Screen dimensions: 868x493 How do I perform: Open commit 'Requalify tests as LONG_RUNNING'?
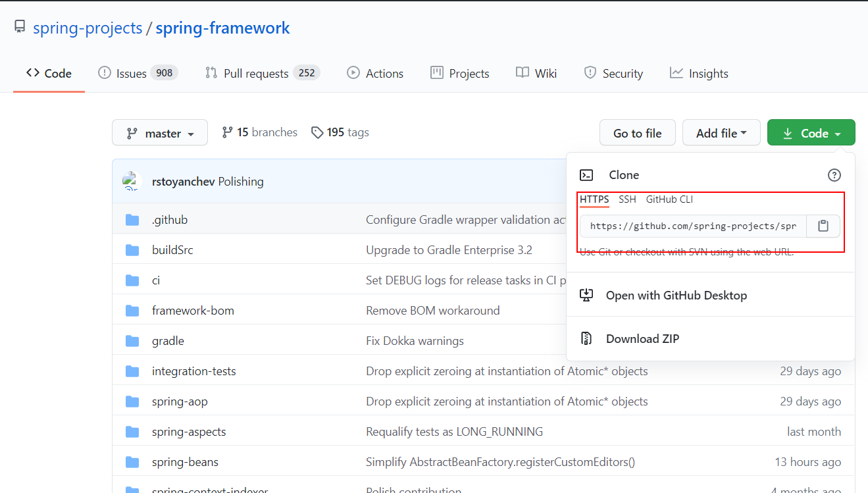(455, 432)
